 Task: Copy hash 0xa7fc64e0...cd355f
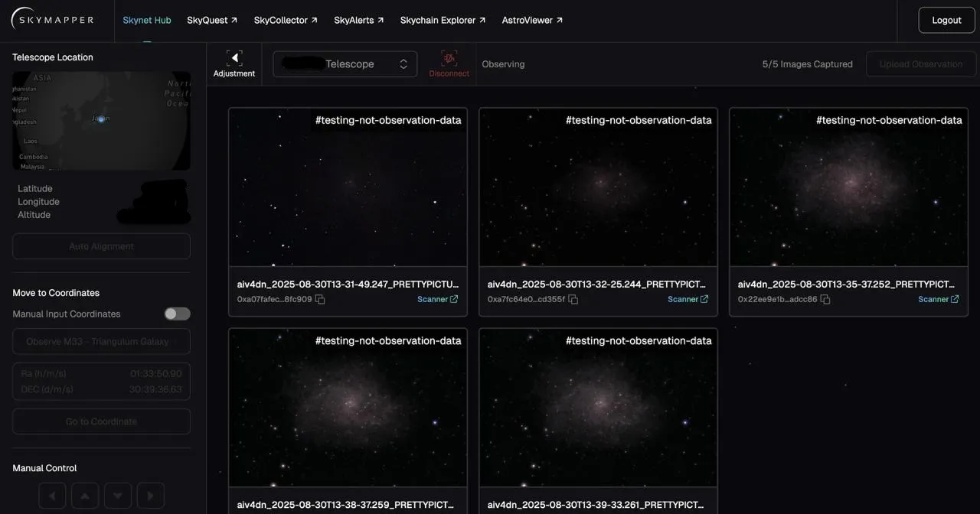coord(573,299)
